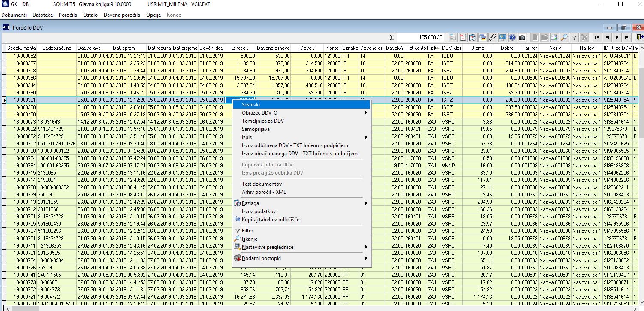Screen dimensions: 644x311
Task: Choose Temeljnica za DDV
Action: (x=301, y=121)
